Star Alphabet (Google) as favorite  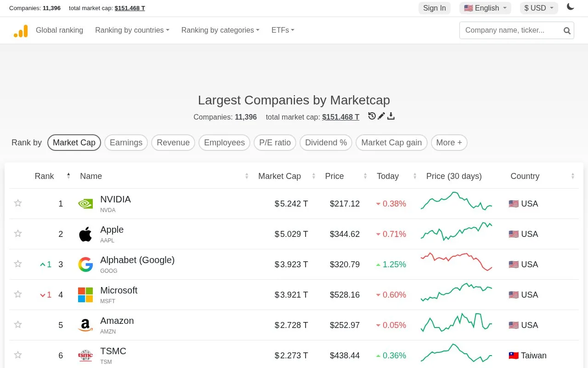point(18,264)
